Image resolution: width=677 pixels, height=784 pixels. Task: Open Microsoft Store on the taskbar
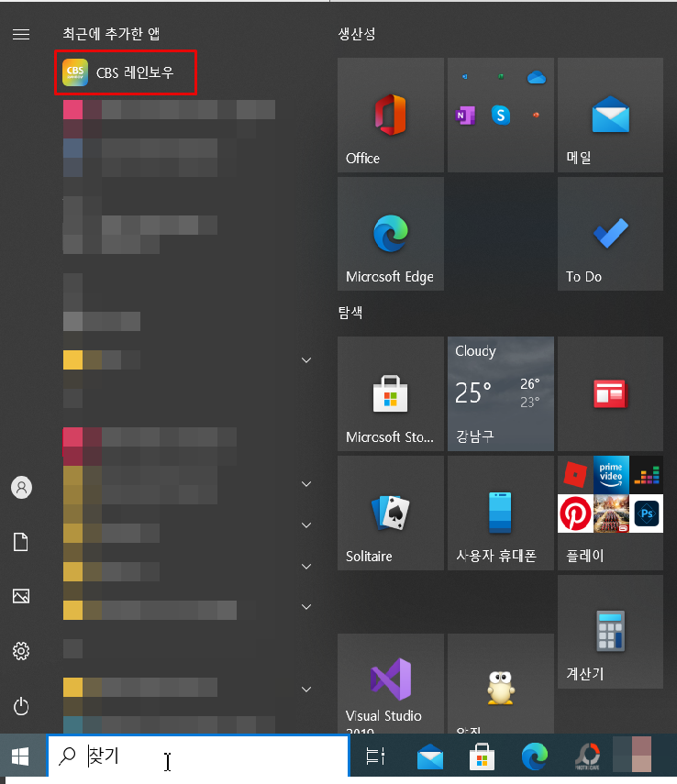tap(482, 756)
